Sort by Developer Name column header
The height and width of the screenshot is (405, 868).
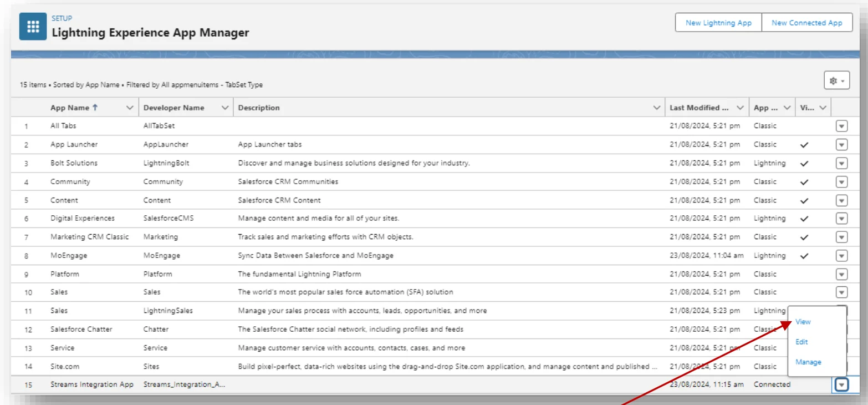(x=173, y=108)
